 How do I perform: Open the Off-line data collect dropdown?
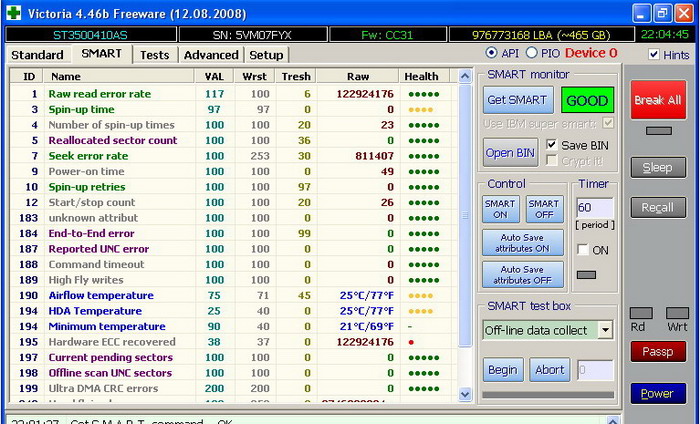[605, 330]
